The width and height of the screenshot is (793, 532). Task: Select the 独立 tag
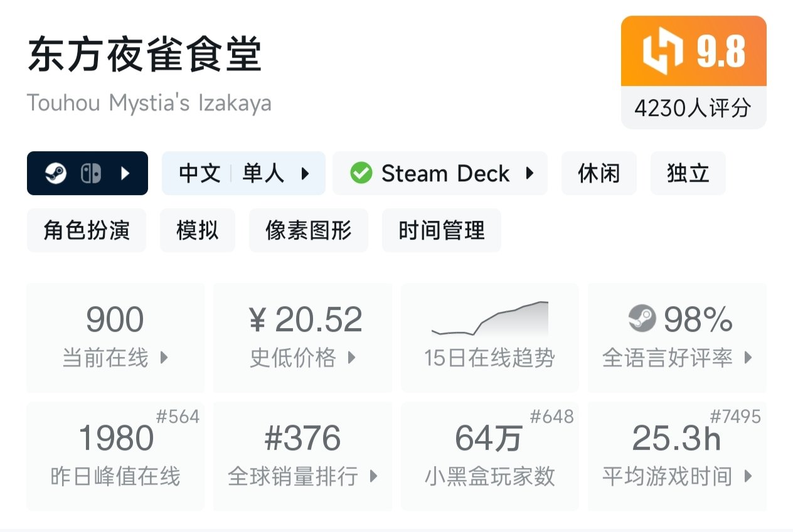coord(688,174)
